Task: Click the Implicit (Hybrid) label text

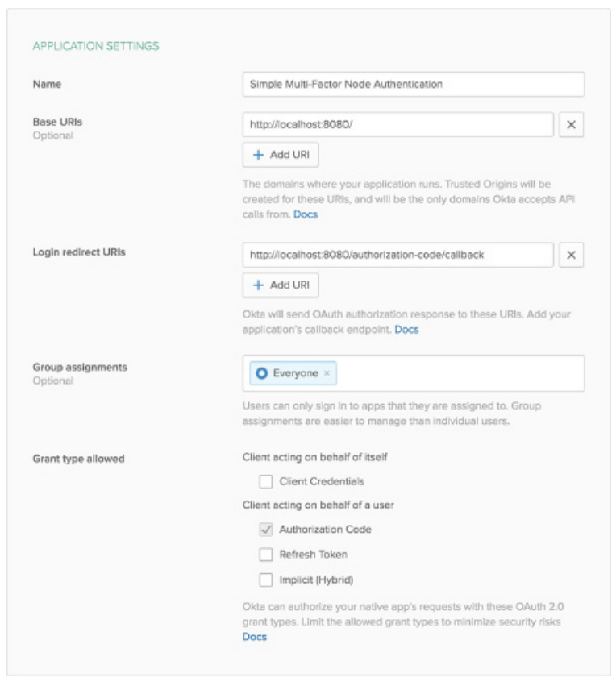Action: coord(316,580)
